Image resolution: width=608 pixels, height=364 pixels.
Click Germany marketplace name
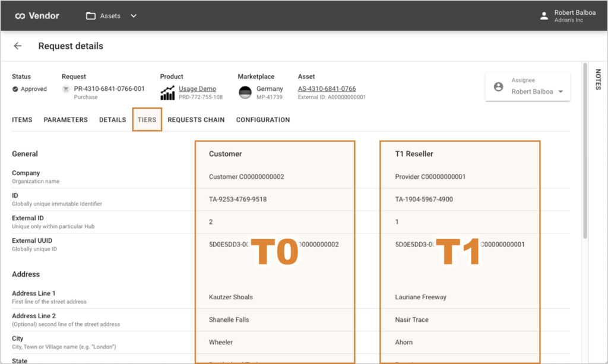(x=270, y=88)
